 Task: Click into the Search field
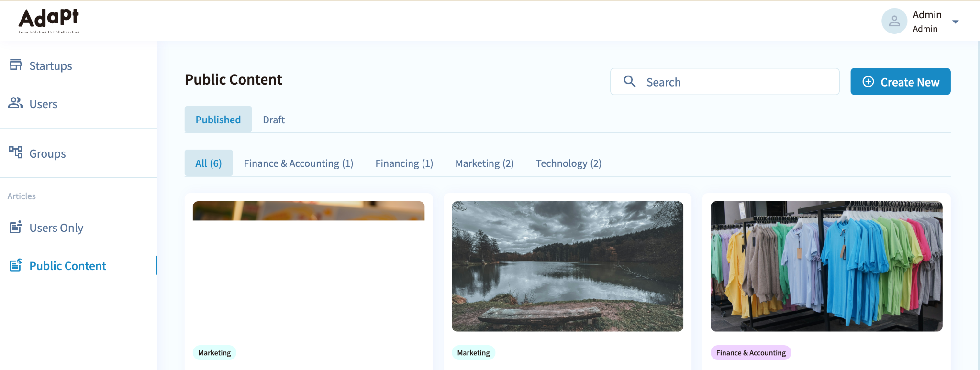(x=725, y=82)
